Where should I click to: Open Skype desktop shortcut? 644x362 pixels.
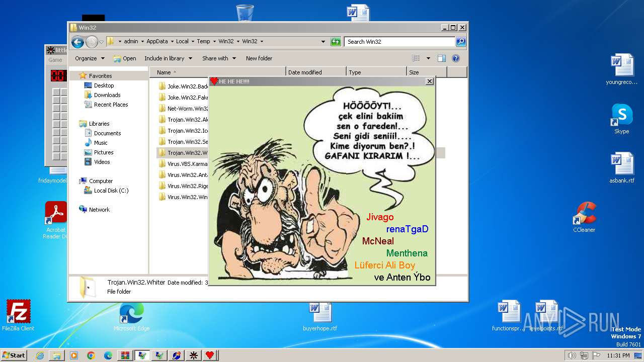[x=622, y=119]
